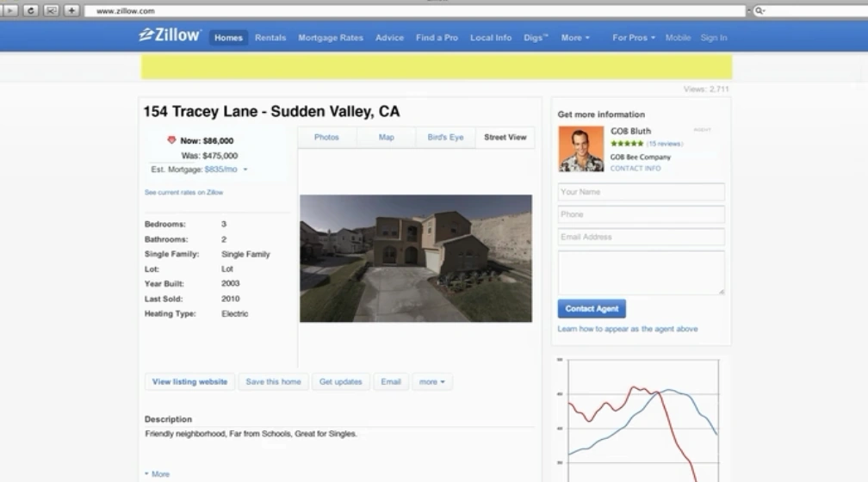868x482 pixels.
Task: Click the browser forward arrow button
Action: click(x=10, y=10)
